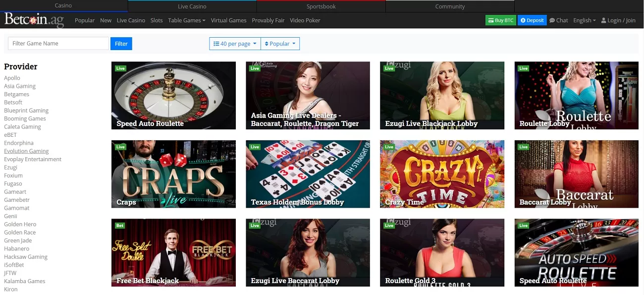The image size is (644, 295).
Task: Focus the Filter Game Name field
Action: pyautogui.click(x=58, y=43)
